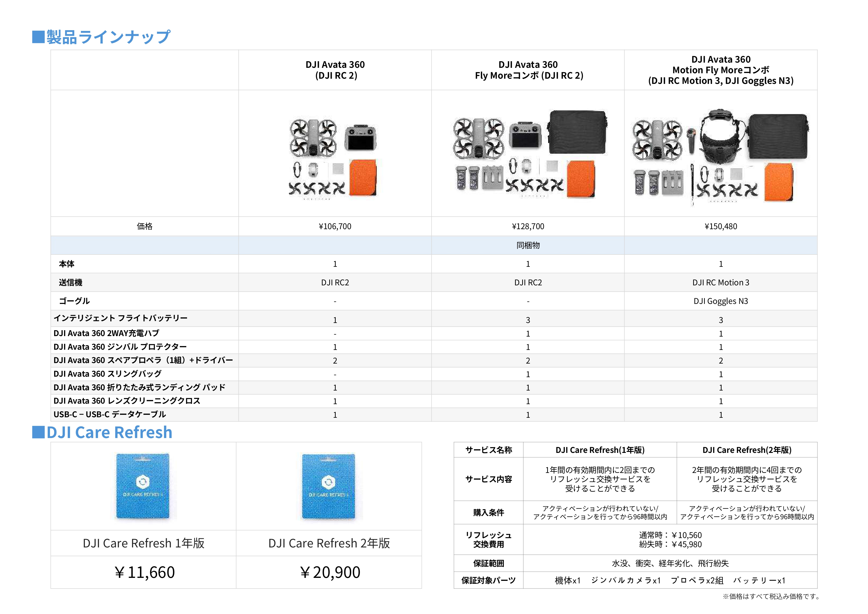Screen dimensions: 868x614
Task: Click the cell 'DJI Goggles N3'
Action: click(x=721, y=301)
